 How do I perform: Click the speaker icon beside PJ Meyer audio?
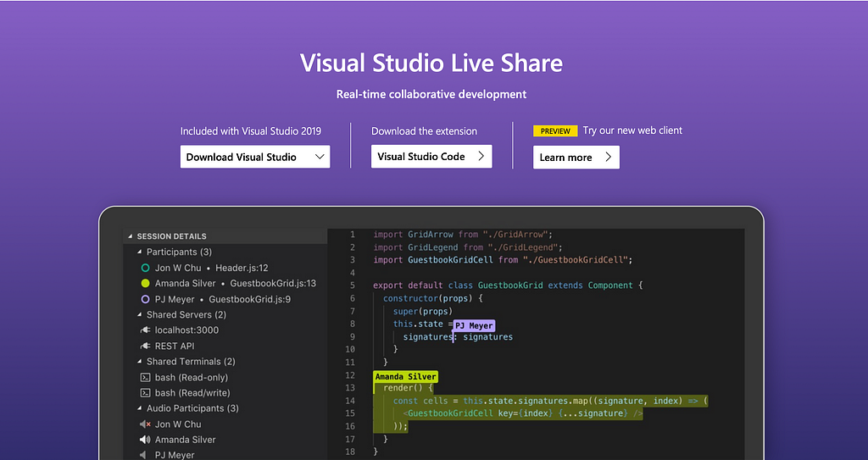(143, 455)
